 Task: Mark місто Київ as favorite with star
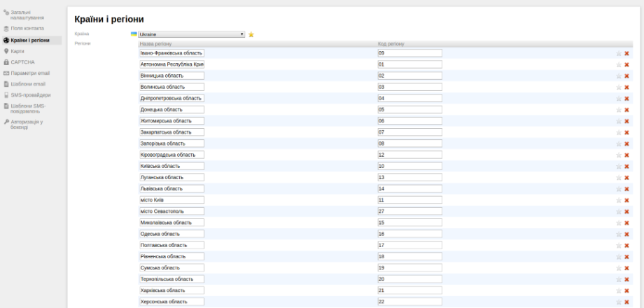[x=618, y=200]
